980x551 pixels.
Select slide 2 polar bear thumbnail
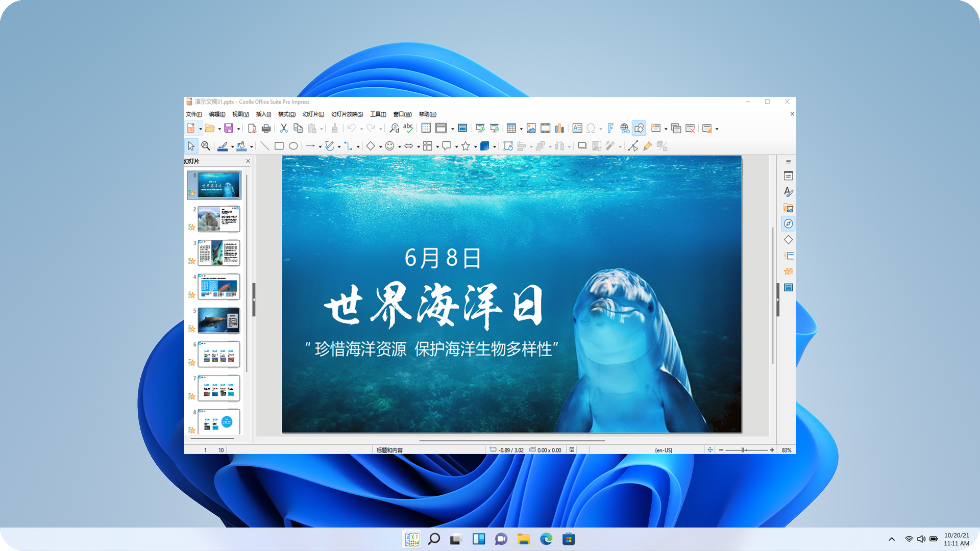[218, 219]
